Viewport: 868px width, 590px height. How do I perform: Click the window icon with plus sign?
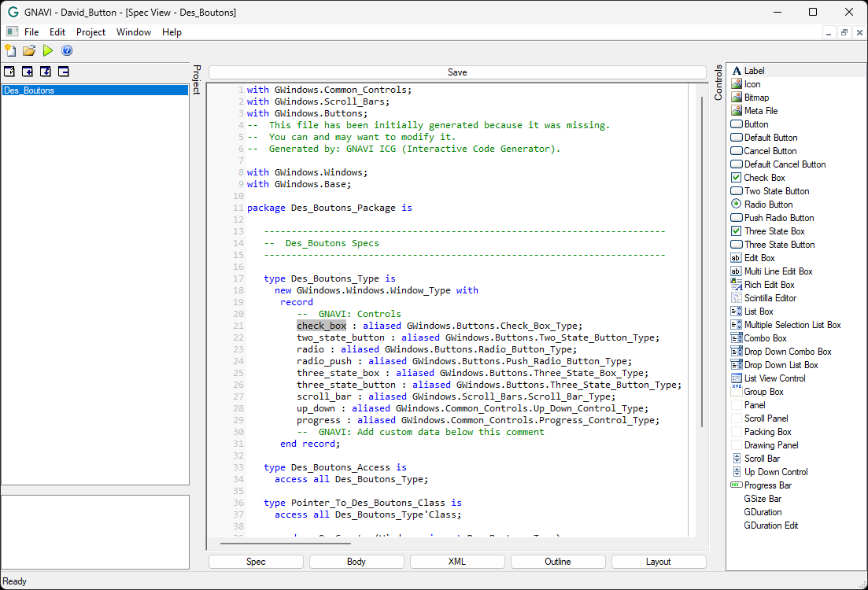coord(28,72)
